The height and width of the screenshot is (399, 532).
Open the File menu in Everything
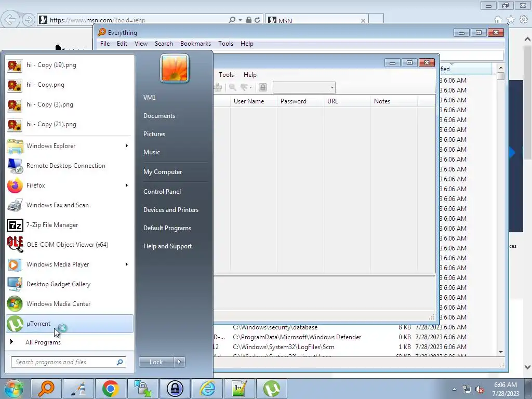(x=105, y=44)
